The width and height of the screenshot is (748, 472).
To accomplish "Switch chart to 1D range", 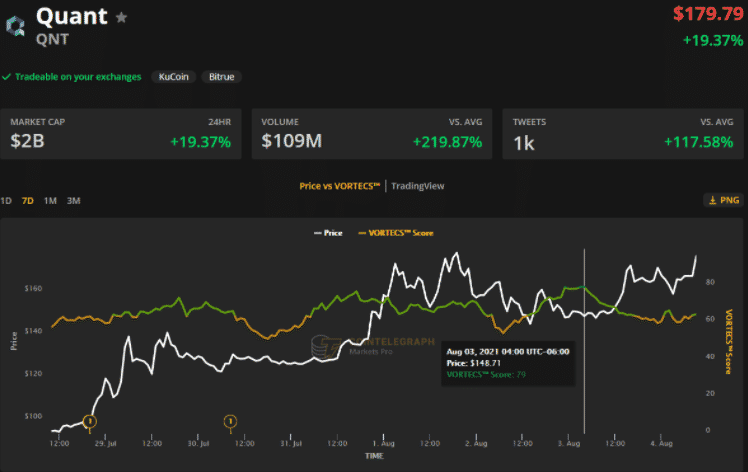I will coord(7,201).
